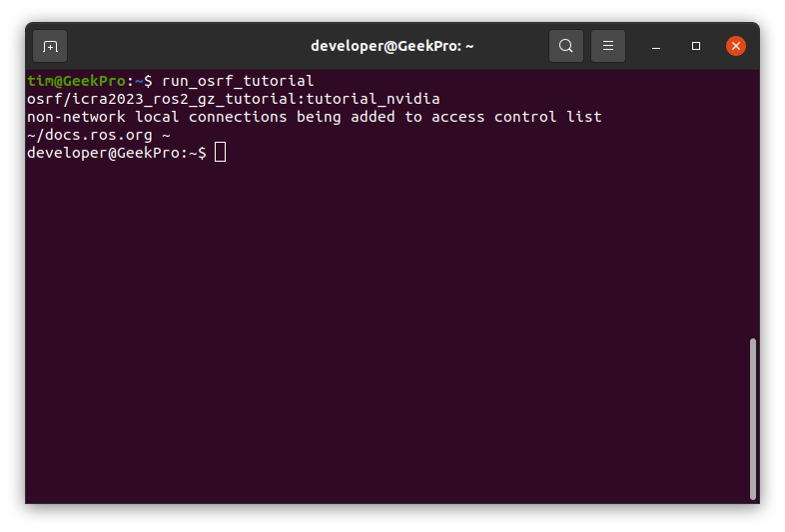Image resolution: width=785 pixels, height=532 pixels.
Task: Click the run_osrf_tutorial command text
Action: click(238, 81)
